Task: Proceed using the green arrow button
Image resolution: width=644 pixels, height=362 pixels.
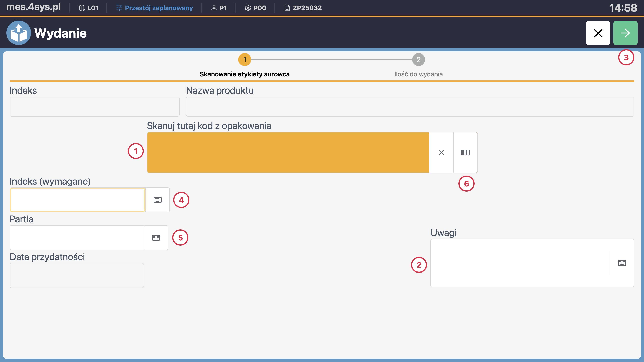Action: tap(625, 33)
